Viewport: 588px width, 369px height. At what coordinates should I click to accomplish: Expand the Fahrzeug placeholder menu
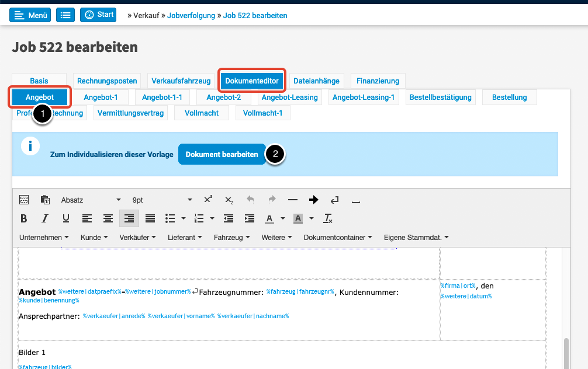point(231,238)
